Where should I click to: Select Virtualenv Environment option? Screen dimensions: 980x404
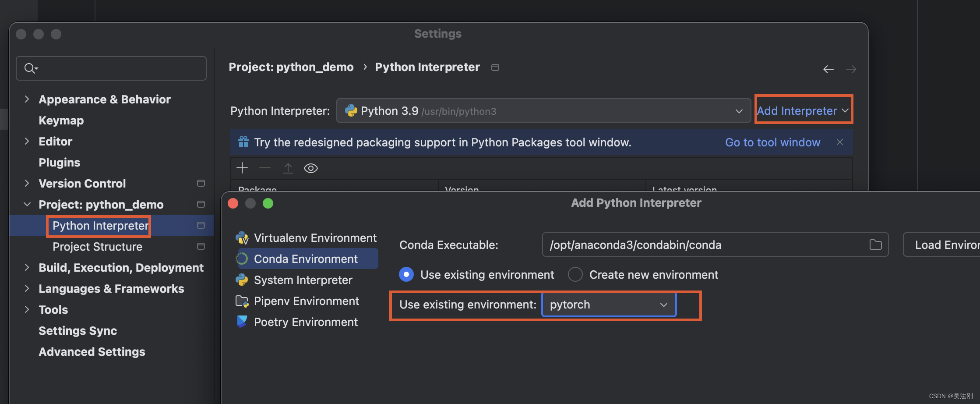[x=315, y=238]
